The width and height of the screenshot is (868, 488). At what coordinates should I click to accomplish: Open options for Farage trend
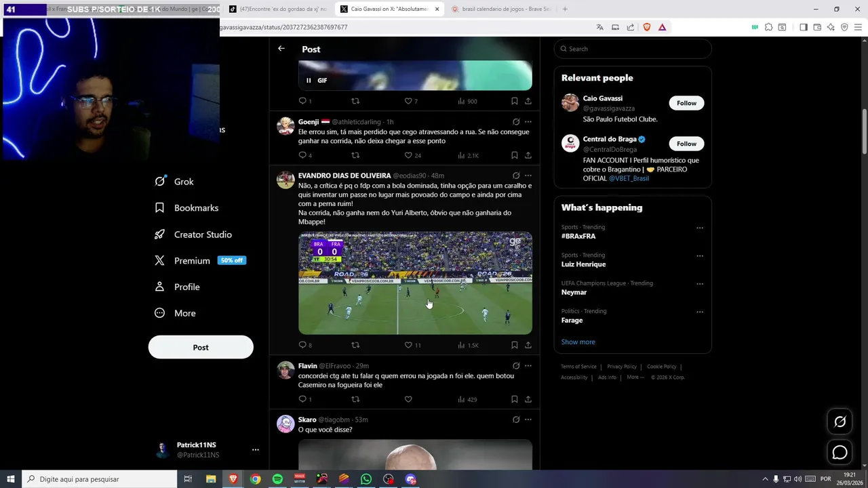pyautogui.click(x=700, y=312)
